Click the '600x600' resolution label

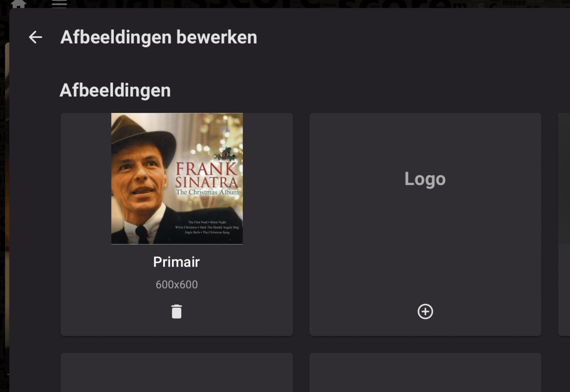(x=176, y=284)
